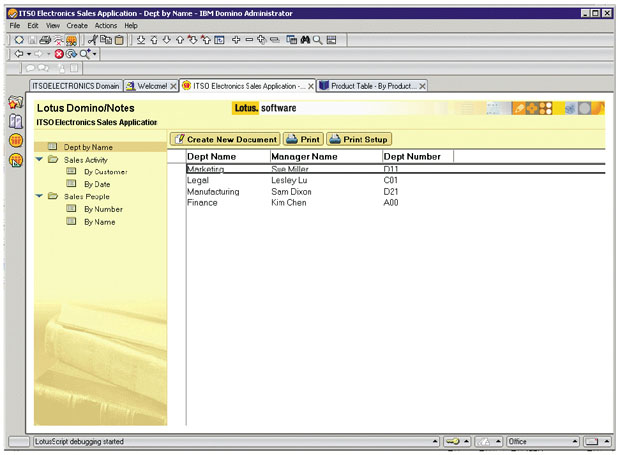Select the Marketing department row
Image resolution: width=620 pixels, height=455 pixels.
[x=395, y=169]
